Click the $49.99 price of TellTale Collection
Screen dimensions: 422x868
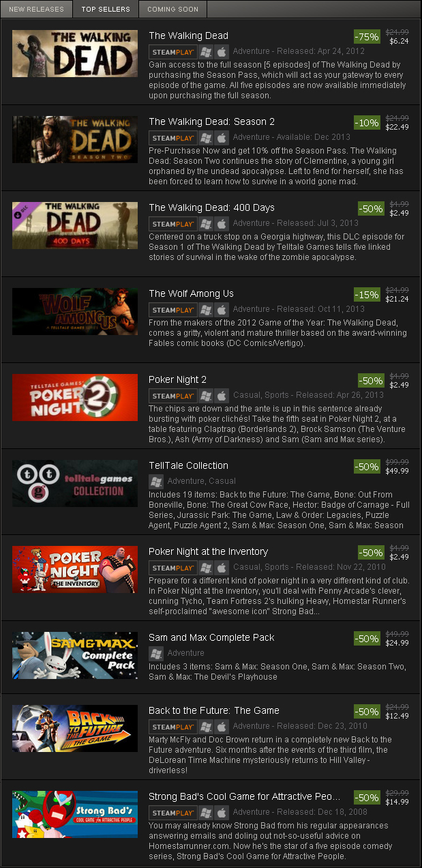pyautogui.click(x=399, y=471)
